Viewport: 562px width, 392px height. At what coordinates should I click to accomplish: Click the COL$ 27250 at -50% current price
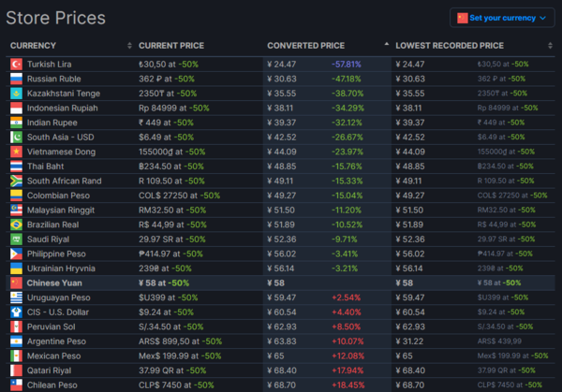tap(179, 196)
